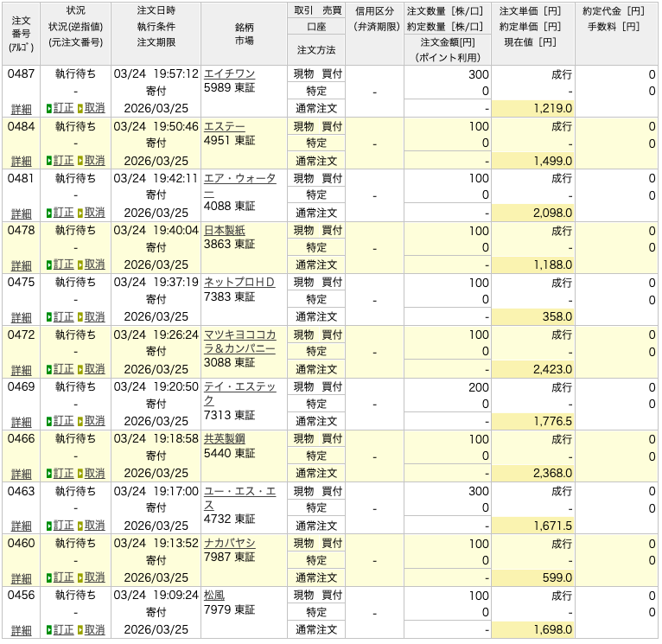Amend order 0475 ネットプロHD with 訂正
The height and width of the screenshot is (644, 662).
63,317
